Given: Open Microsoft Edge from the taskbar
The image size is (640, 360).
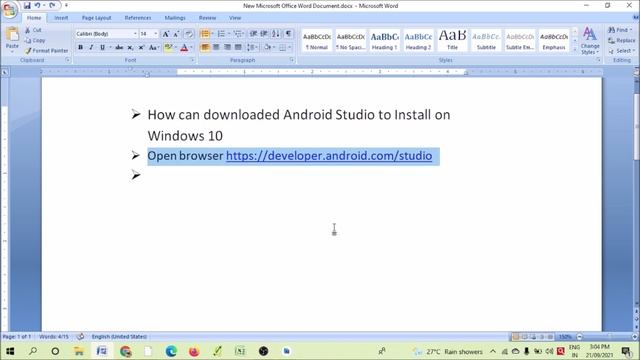Looking at the screenshot, I should click(x=171, y=351).
